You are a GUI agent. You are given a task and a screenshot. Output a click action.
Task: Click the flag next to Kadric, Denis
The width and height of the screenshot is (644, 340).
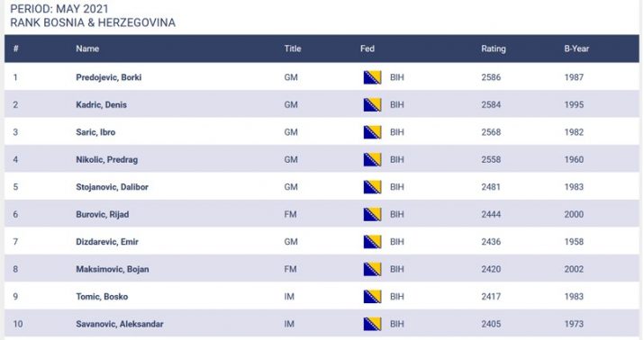(372, 105)
